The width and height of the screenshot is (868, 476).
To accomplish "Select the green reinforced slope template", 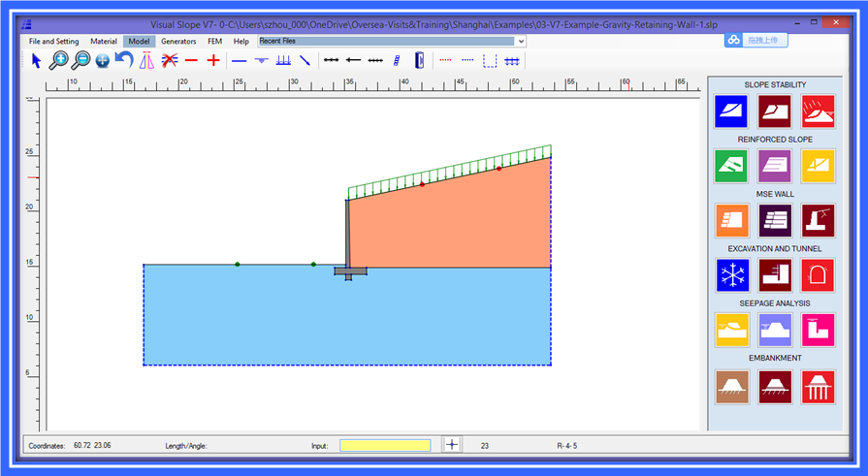I will pos(731,165).
